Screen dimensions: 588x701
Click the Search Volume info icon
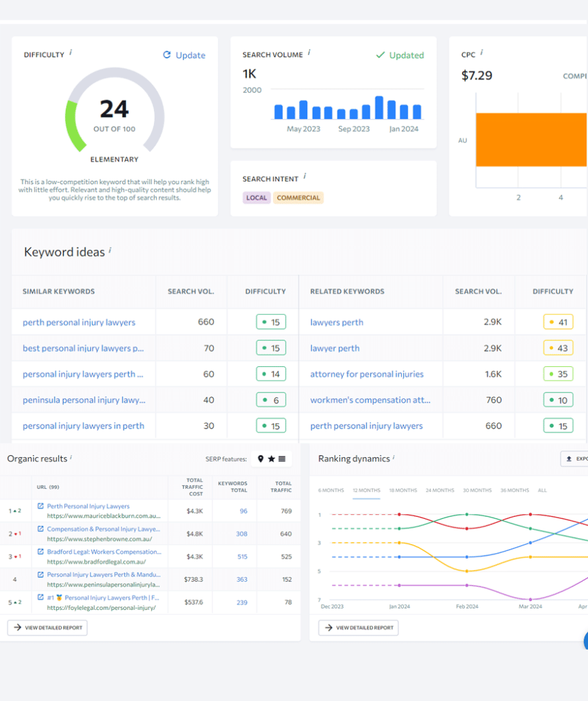pyautogui.click(x=309, y=52)
